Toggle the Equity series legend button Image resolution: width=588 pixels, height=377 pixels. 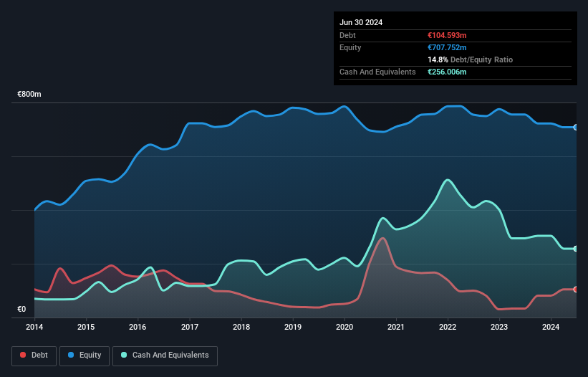coord(85,355)
